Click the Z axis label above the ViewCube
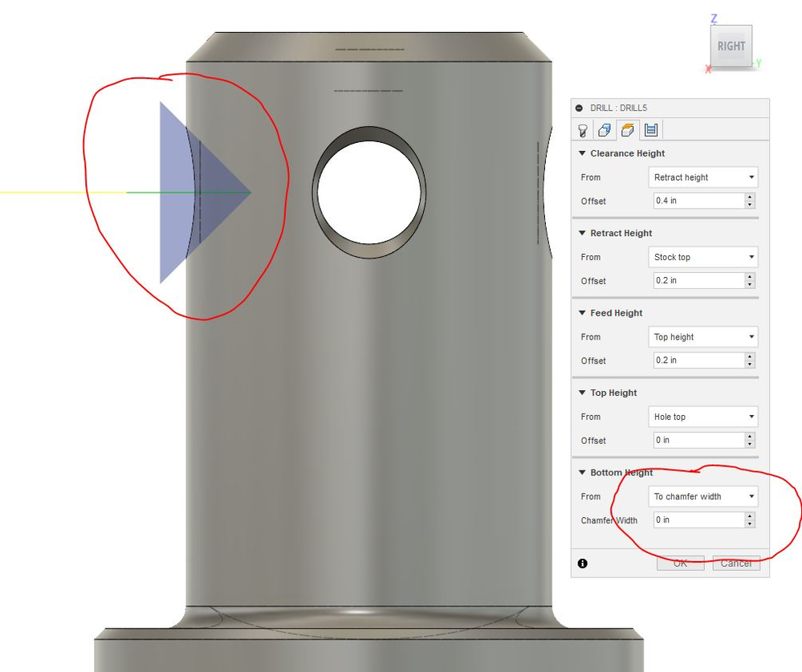Viewport: 802px width, 672px height. 714,18
